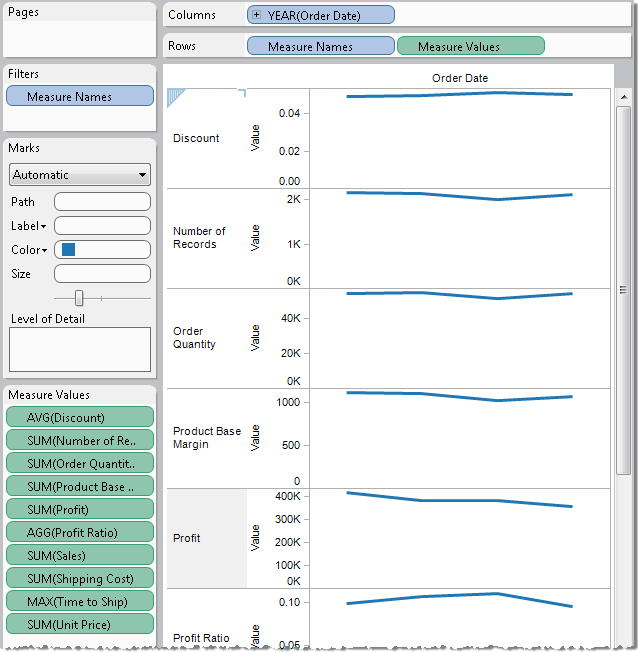
Task: Click the 0.04 tick on Discount axis
Action: coord(289,113)
